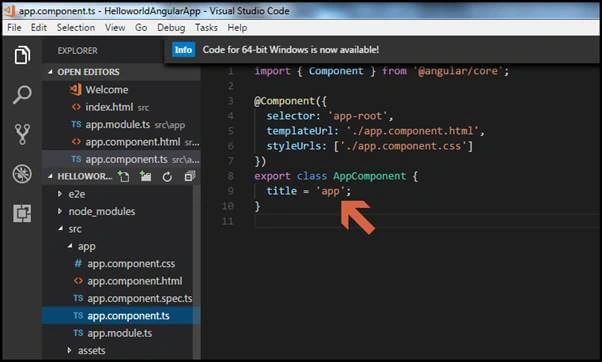Collapse the HELLOWOR... project section
Image resolution: width=602 pixels, height=362 pixels.
[x=50, y=176]
